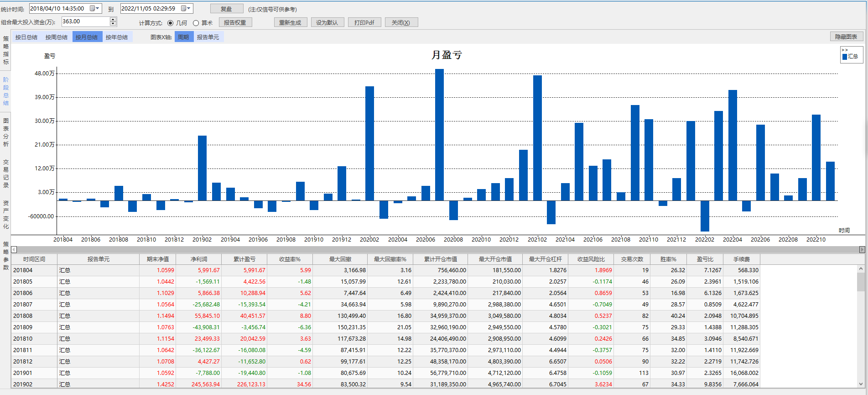Open the 图表分析 side panel tab
Image resolution: width=868 pixels, height=395 pixels.
point(6,132)
